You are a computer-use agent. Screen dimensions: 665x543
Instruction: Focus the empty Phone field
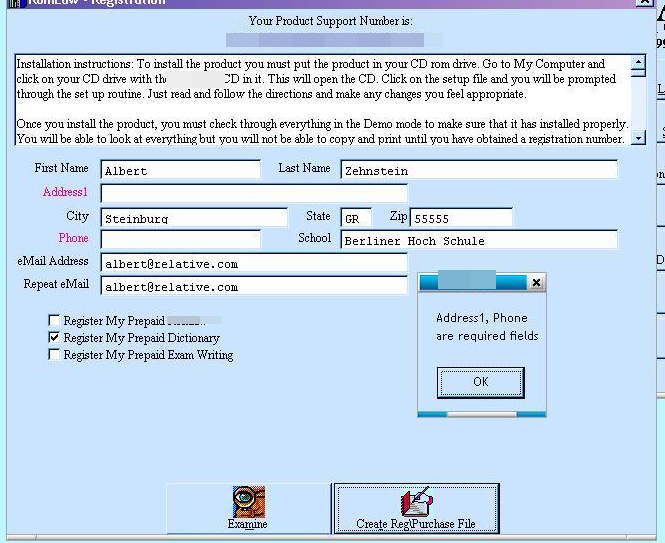coord(180,239)
